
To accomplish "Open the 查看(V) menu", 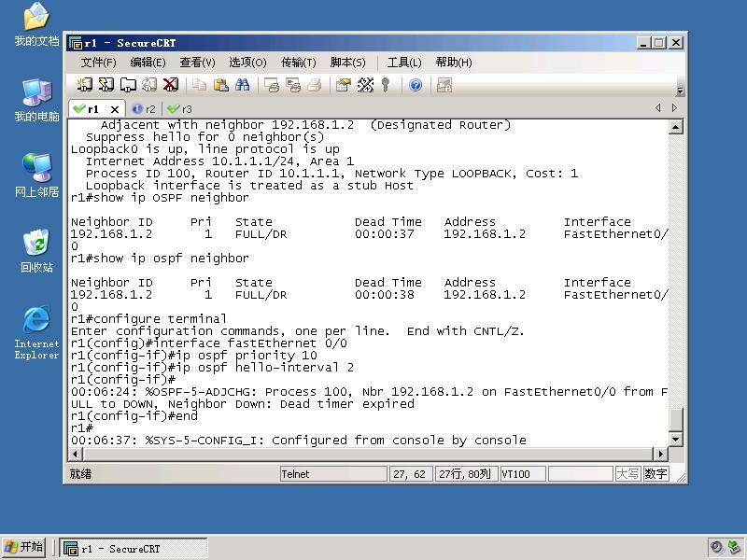I will point(197,63).
